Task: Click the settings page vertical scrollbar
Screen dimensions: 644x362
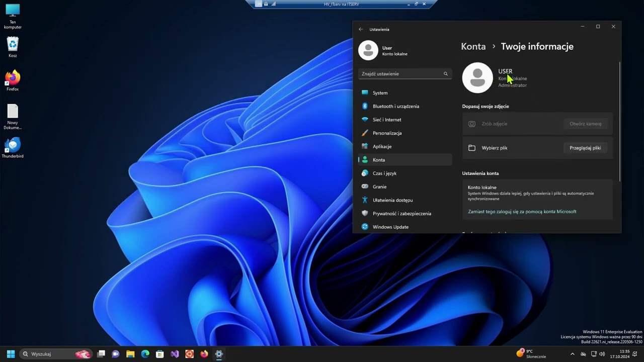Action: pos(619,121)
